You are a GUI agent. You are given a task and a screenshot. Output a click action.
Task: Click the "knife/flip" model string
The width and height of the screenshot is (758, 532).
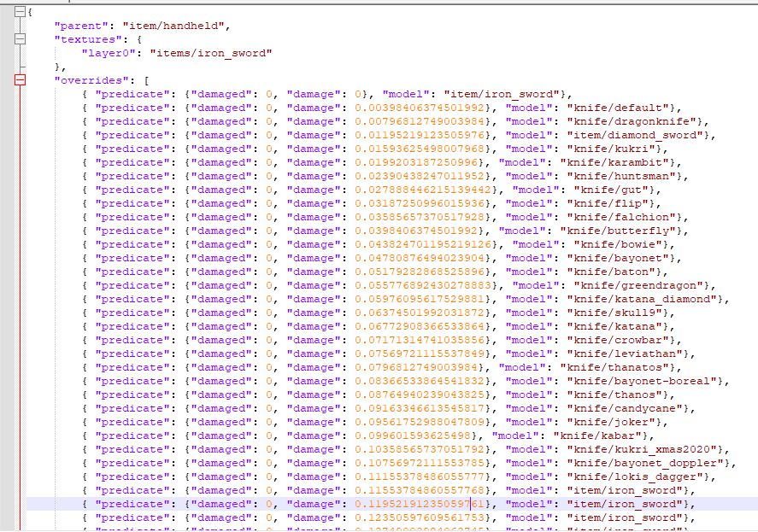[608, 203]
